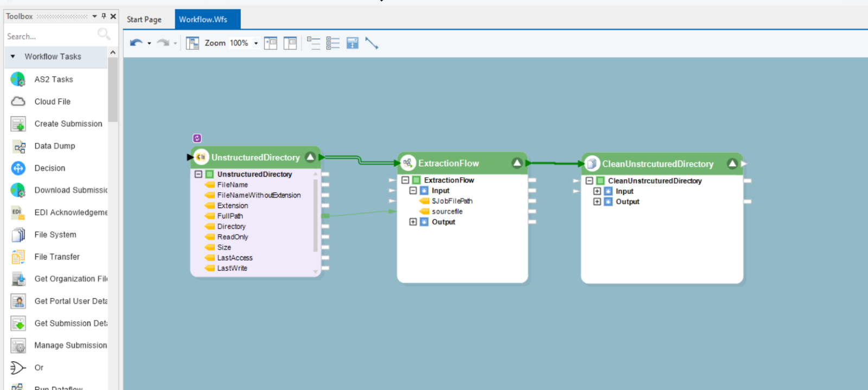Click the collapse all nodes toolbar icon
Viewport: 868px width, 390px height.
tap(313, 43)
